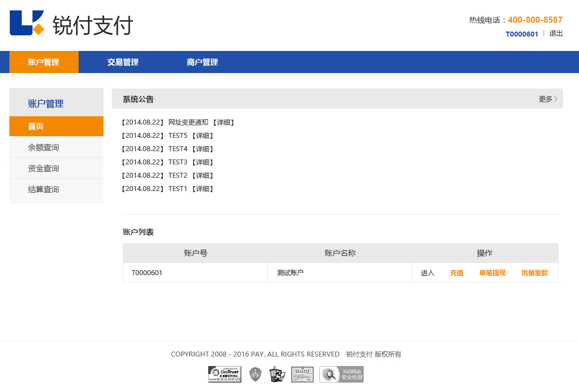579x392 pixels.
Task: Open the license certificate image in footer
Action: pos(302,374)
